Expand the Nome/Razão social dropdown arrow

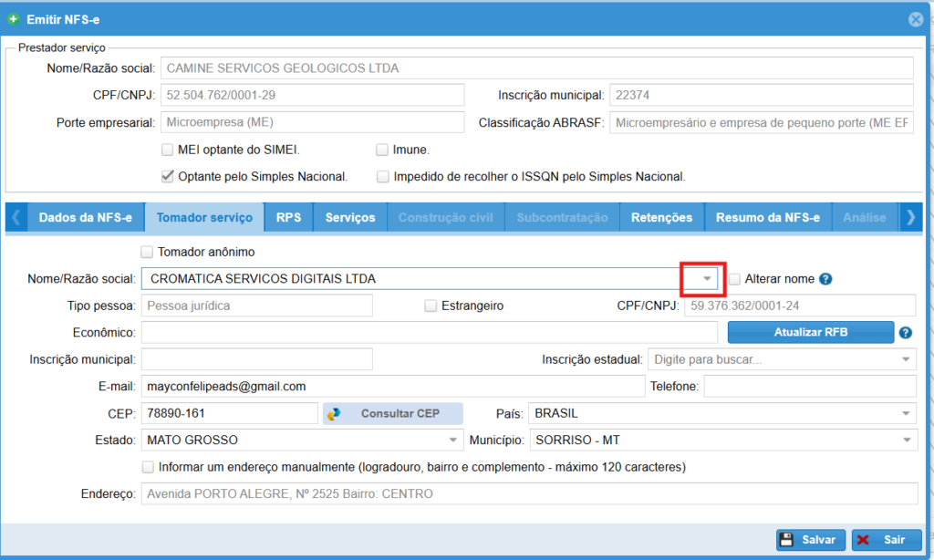click(706, 278)
